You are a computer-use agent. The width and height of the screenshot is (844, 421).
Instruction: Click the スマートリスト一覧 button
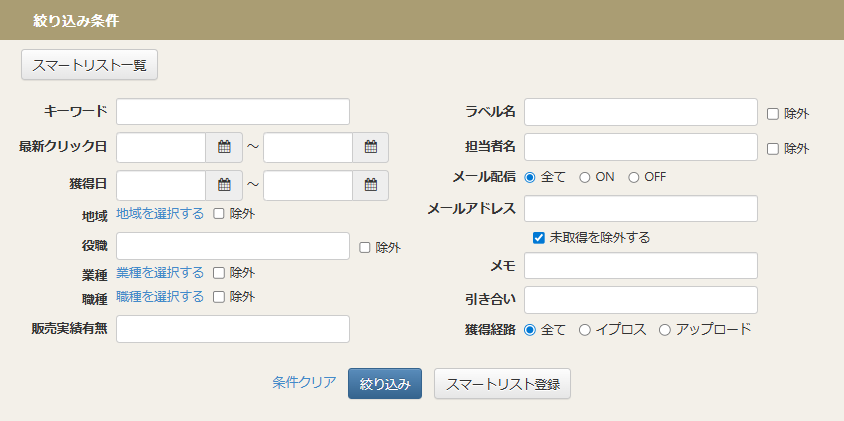click(x=89, y=65)
